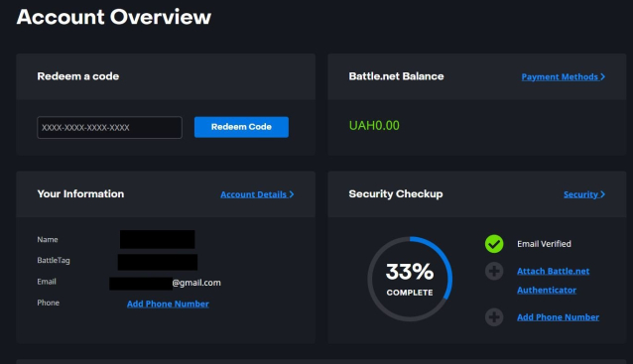The height and width of the screenshot is (364, 633).
Task: Click Attach Battle.net Authenticator link
Action: click(553, 281)
